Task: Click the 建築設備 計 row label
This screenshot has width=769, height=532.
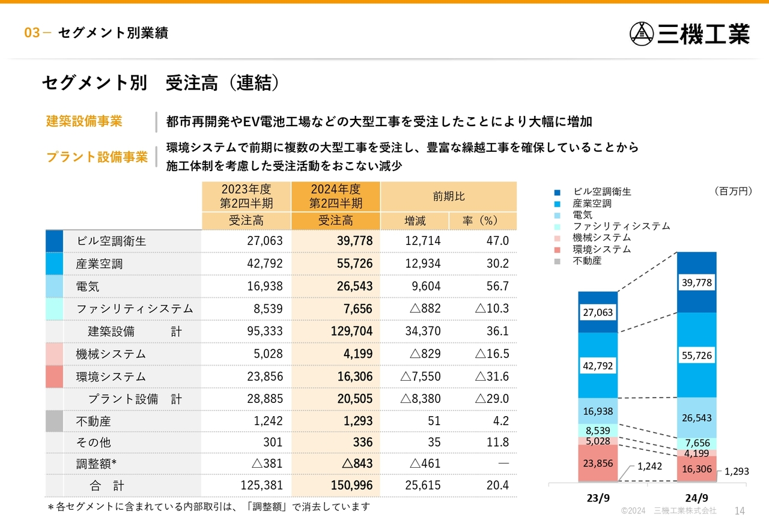Action: pyautogui.click(x=135, y=331)
